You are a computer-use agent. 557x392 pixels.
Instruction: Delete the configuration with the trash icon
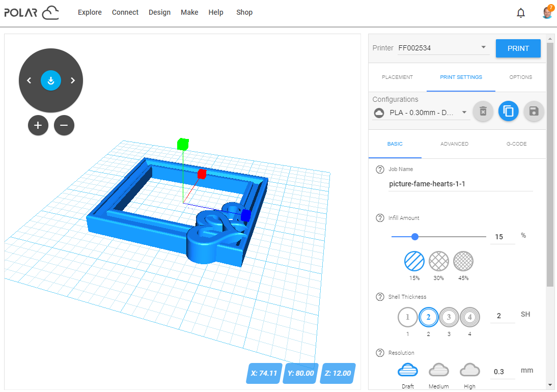pyautogui.click(x=483, y=111)
